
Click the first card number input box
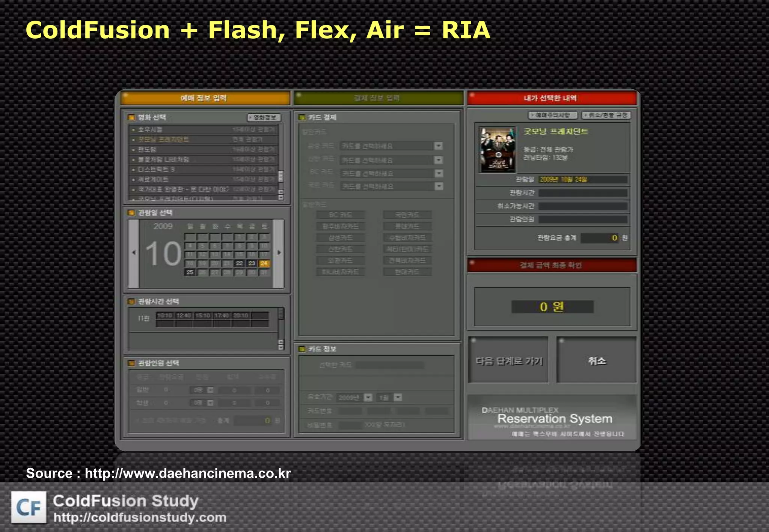(x=350, y=411)
